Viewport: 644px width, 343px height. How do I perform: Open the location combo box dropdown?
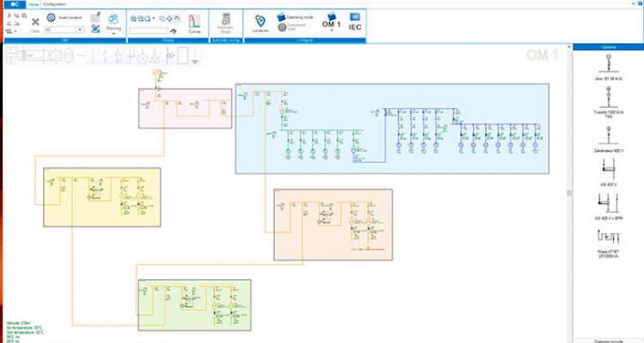click(79, 29)
